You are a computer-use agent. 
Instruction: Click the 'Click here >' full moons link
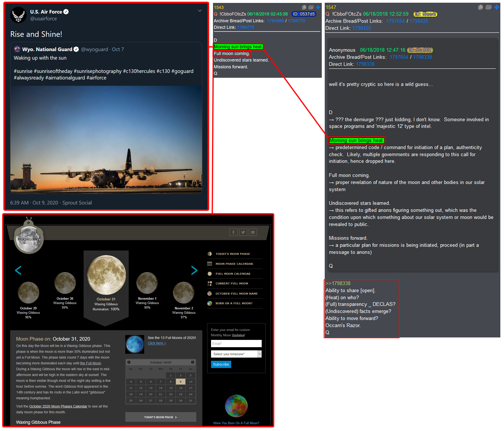(157, 343)
